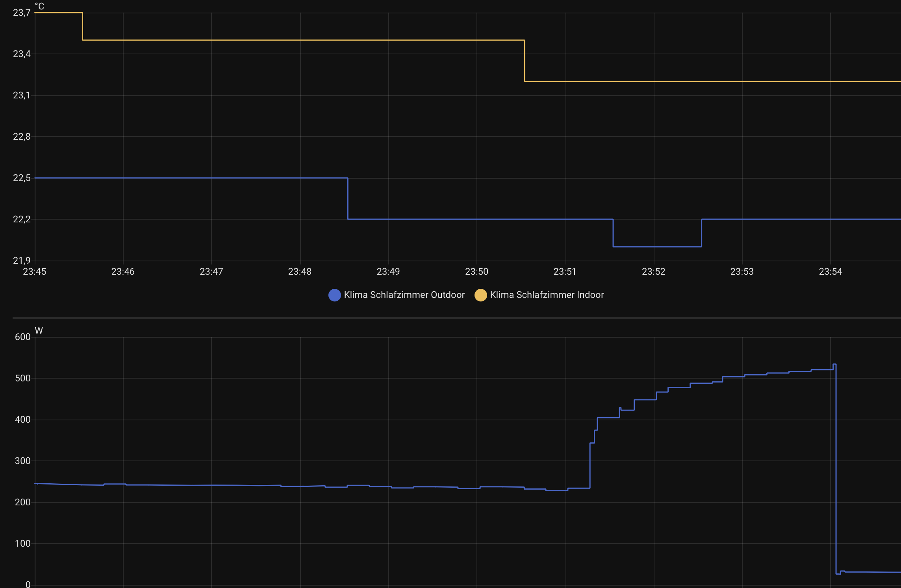Click the 100 watt axis label
The width and height of the screenshot is (901, 588).
click(22, 544)
